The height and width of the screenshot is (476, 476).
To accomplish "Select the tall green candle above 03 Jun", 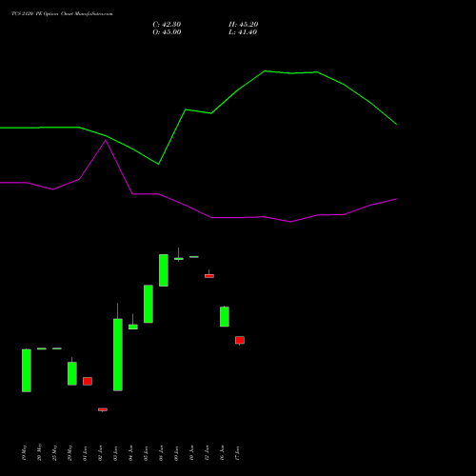I will pyautogui.click(x=118, y=354).
